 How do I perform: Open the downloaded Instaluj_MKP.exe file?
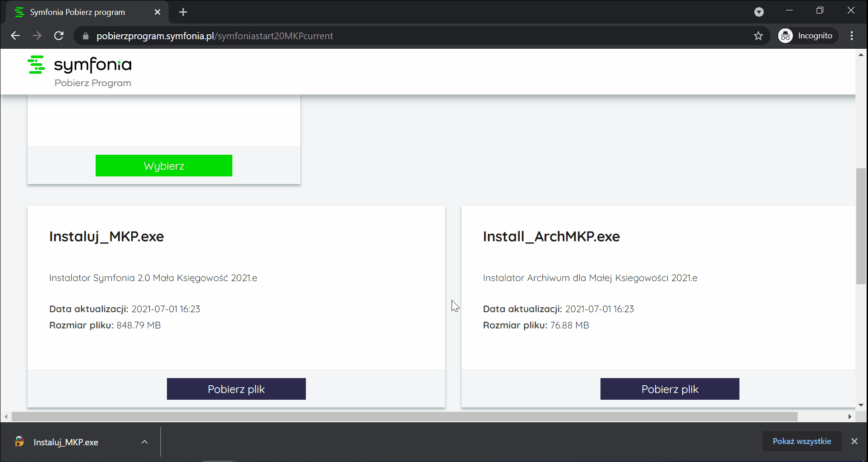point(66,442)
